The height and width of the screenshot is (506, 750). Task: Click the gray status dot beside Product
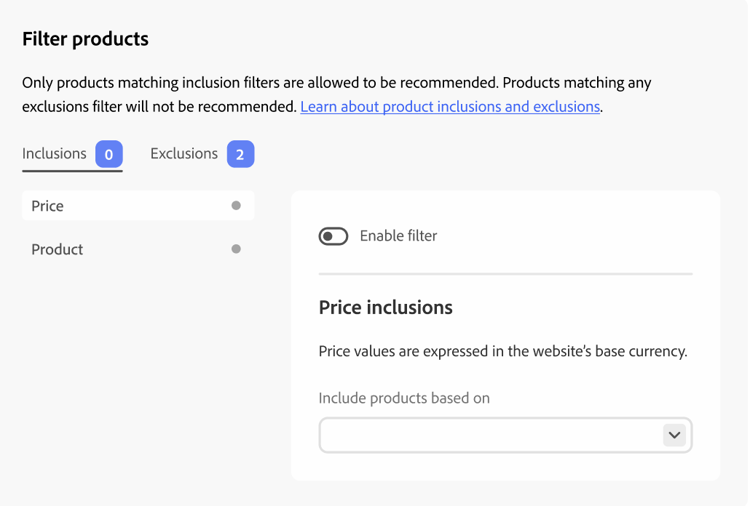[x=236, y=249]
